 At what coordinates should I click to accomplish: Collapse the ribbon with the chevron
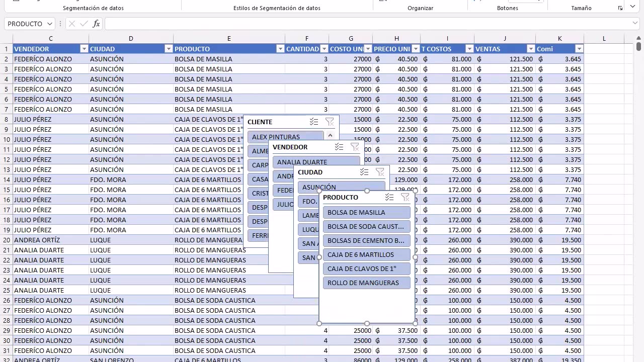pos(633,7)
